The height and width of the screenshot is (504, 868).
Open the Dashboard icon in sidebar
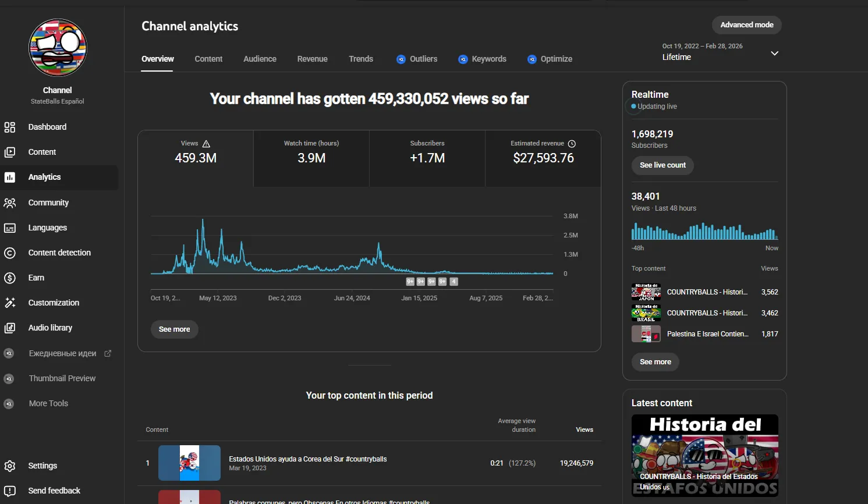coord(10,127)
